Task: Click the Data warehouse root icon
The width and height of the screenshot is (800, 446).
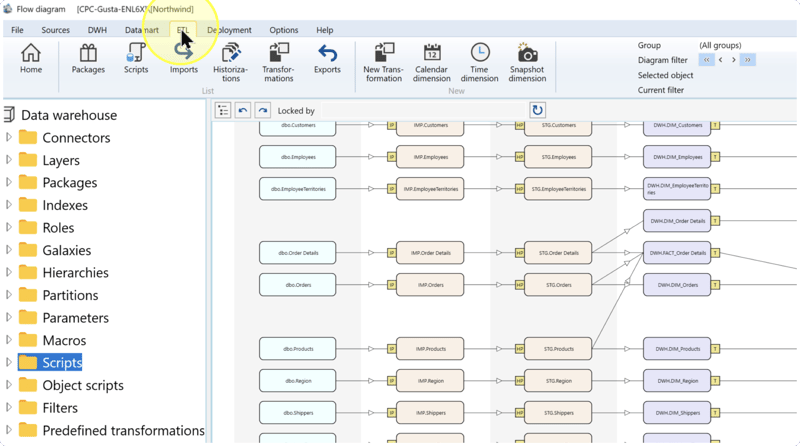Action: click(x=9, y=115)
